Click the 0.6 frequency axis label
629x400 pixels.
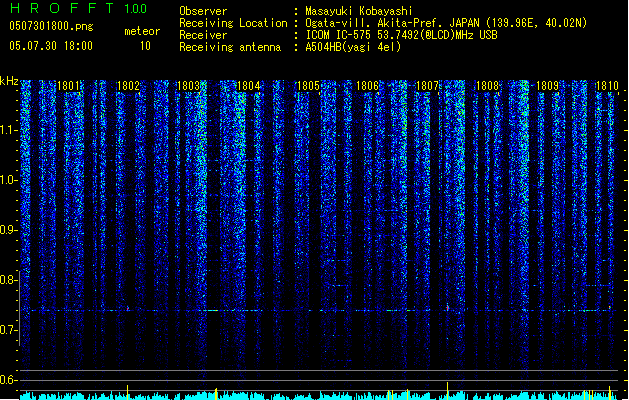pyautogui.click(x=9, y=380)
